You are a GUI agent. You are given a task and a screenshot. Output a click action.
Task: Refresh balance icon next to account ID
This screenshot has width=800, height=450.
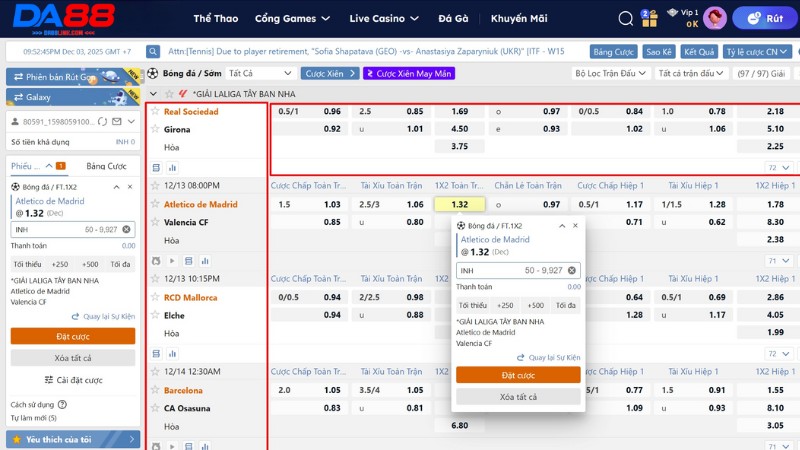(x=103, y=121)
